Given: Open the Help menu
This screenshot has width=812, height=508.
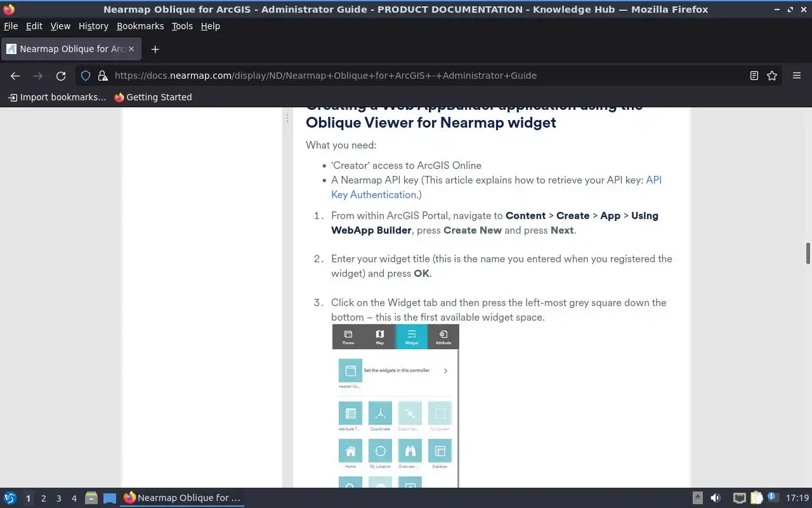Looking at the screenshot, I should [x=211, y=26].
